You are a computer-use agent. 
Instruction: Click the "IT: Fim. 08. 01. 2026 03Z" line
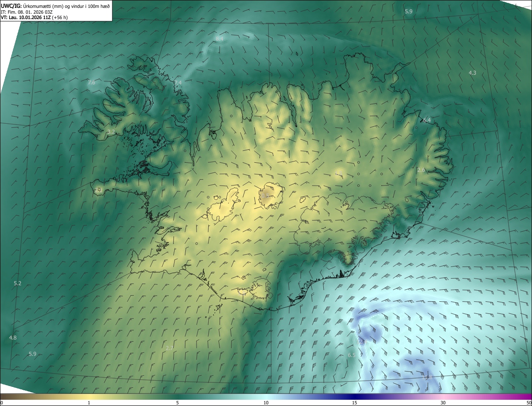[27, 12]
